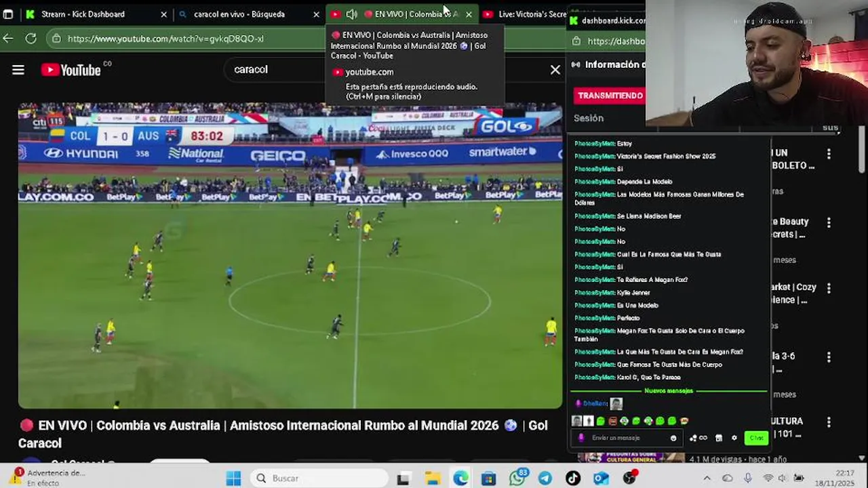This screenshot has width=868, height=488.
Task: Open options for the 'Cozy' ambience recommended video
Action: pos(829,289)
